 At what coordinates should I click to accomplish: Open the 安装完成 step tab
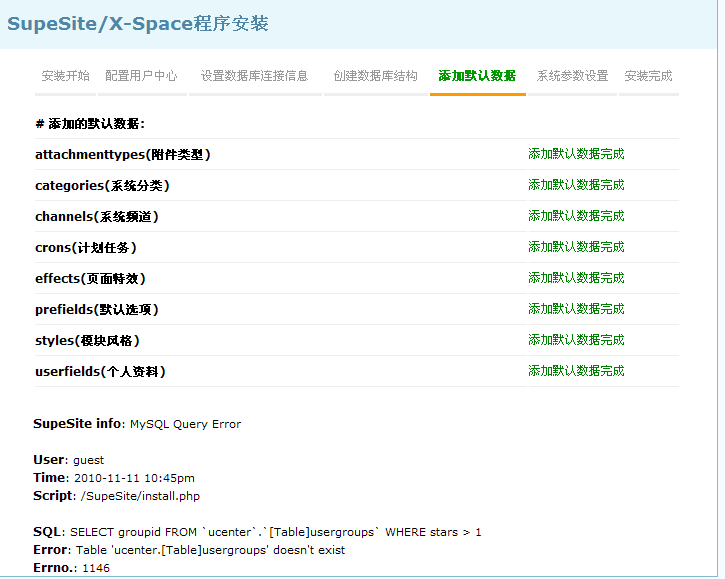pyautogui.click(x=648, y=76)
